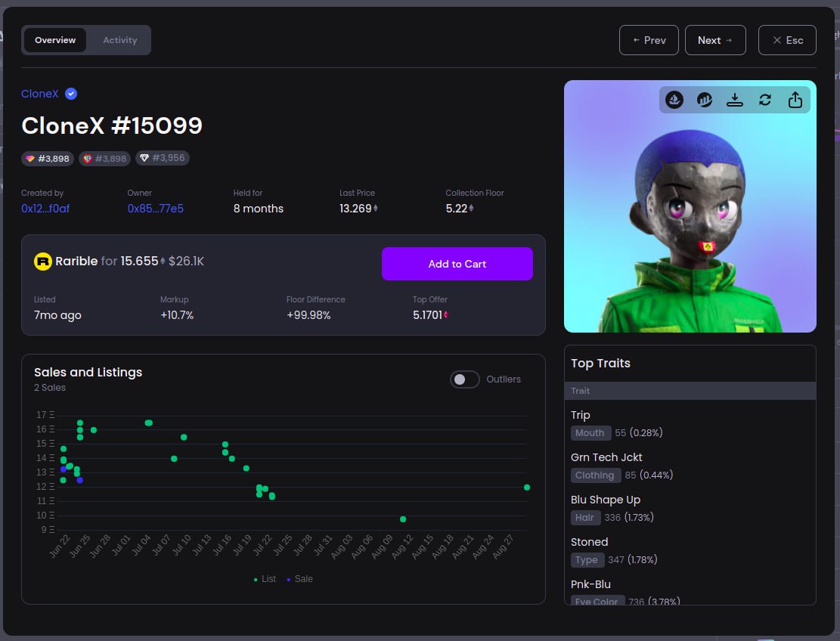This screenshot has width=840, height=641.
Task: Click the Pnk-Blu trait name
Action: point(590,584)
